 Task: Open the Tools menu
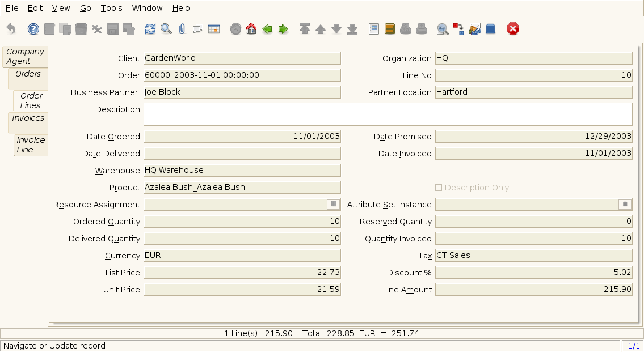pos(111,8)
